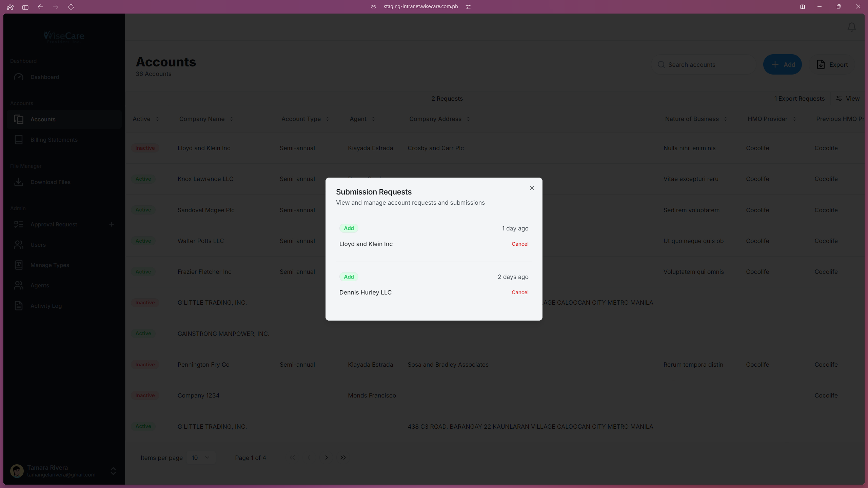Toggle sorting on the HMO Provider column
The width and height of the screenshot is (868, 488).
(x=794, y=119)
